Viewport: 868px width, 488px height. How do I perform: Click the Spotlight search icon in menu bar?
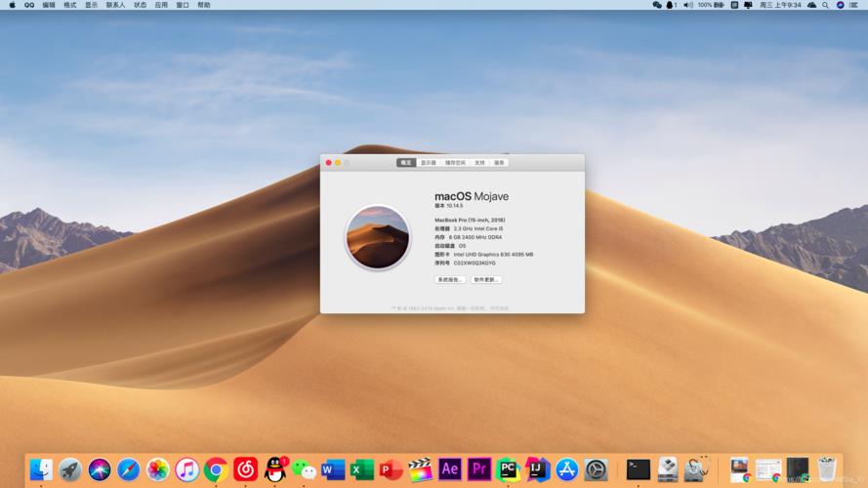click(825, 5)
